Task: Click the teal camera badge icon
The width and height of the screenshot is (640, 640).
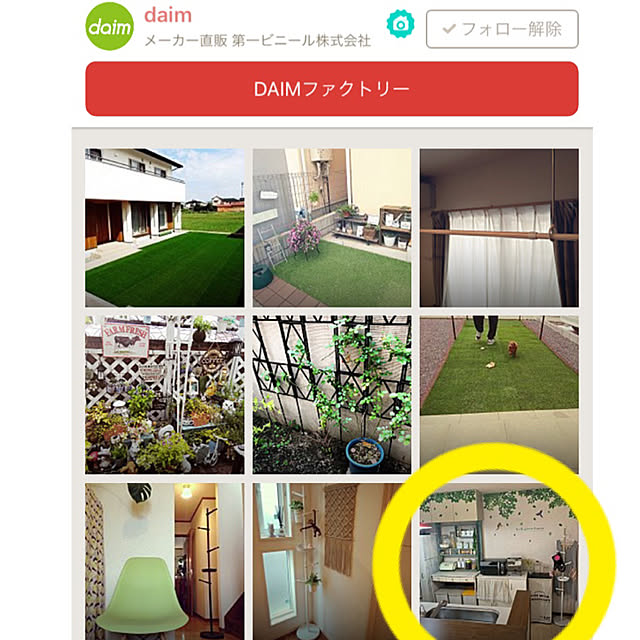Action: pyautogui.click(x=400, y=24)
